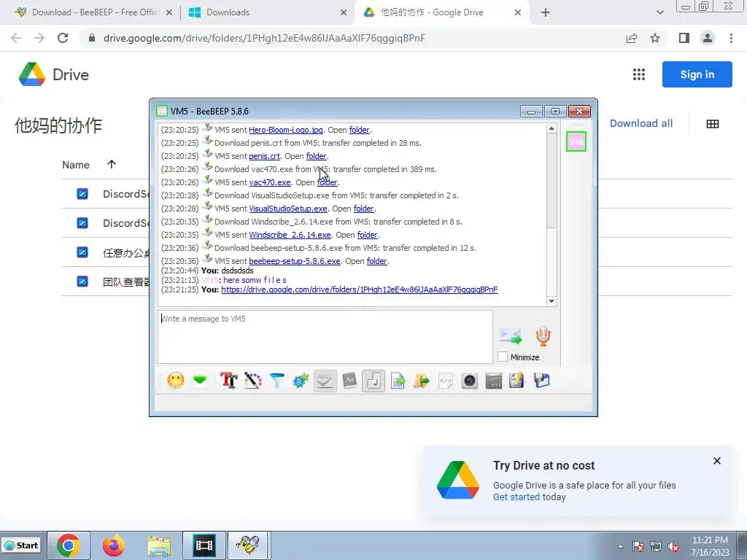Open the vac470.exe file link
Image resolution: width=747 pixels, height=560 pixels.
pyautogui.click(x=270, y=182)
